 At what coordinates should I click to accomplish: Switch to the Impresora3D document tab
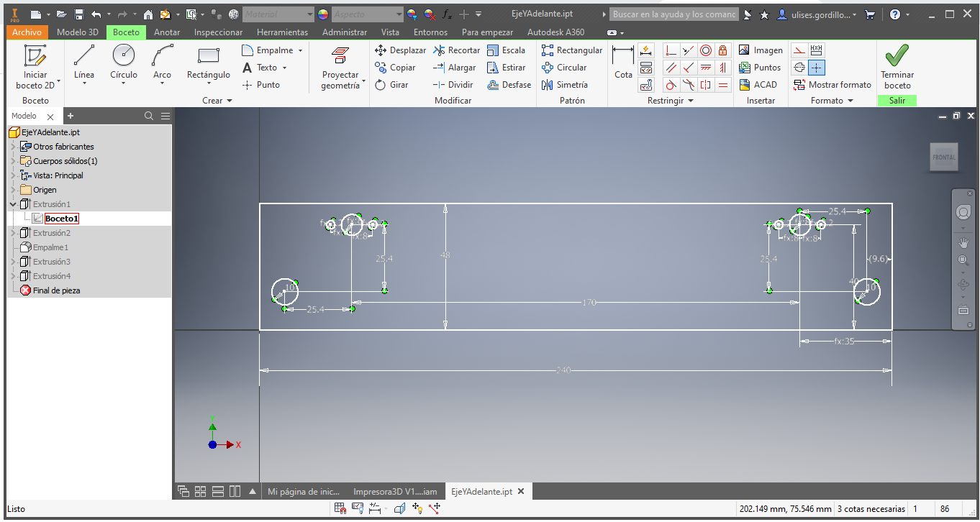point(395,492)
